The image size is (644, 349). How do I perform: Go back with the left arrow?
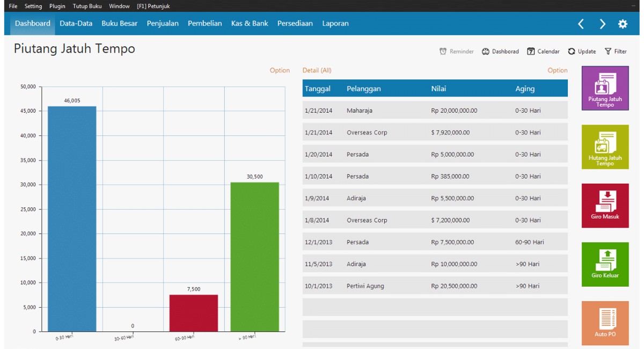click(x=581, y=24)
